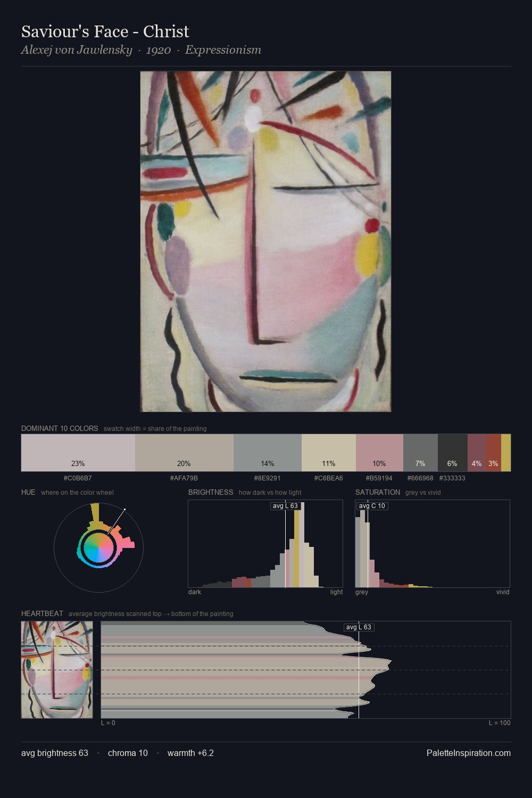
Task: Click the 'avg L 63' label in Heartbeat chart
Action: click(x=359, y=627)
